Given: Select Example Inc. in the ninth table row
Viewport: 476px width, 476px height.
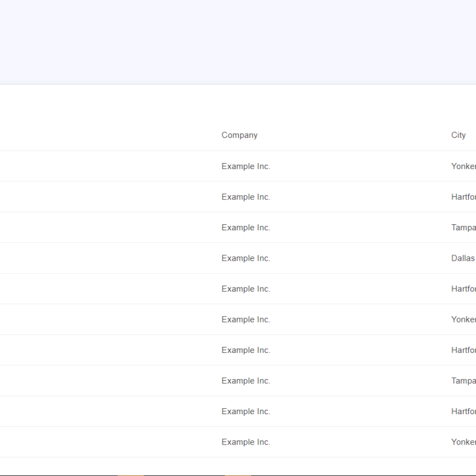Looking at the screenshot, I should coord(246,412).
